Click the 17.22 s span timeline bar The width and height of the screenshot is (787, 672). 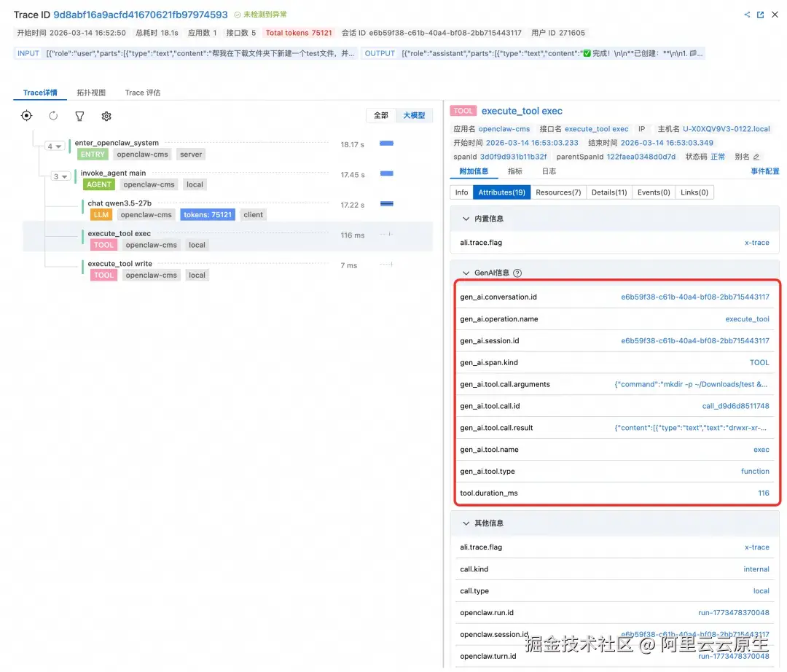(x=386, y=204)
